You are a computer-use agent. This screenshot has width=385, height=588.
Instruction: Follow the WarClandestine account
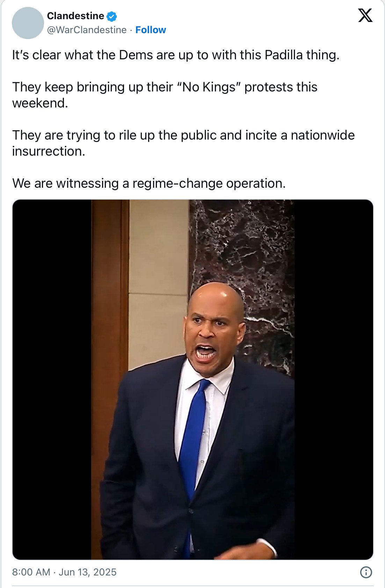tap(151, 30)
